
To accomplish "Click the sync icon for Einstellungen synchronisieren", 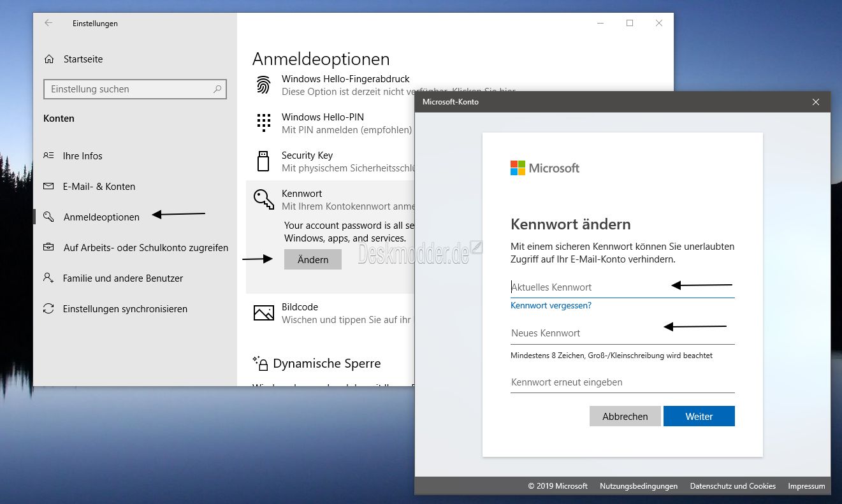I will [x=48, y=308].
